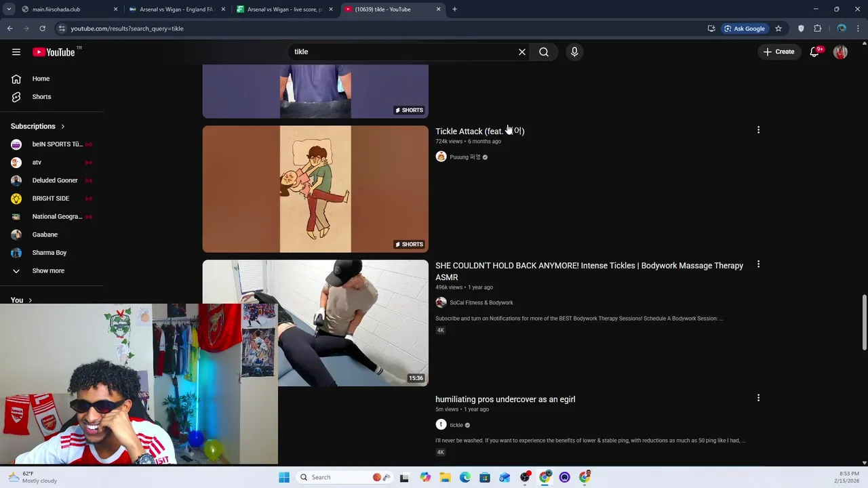Expand the You section

pyautogui.click(x=21, y=300)
